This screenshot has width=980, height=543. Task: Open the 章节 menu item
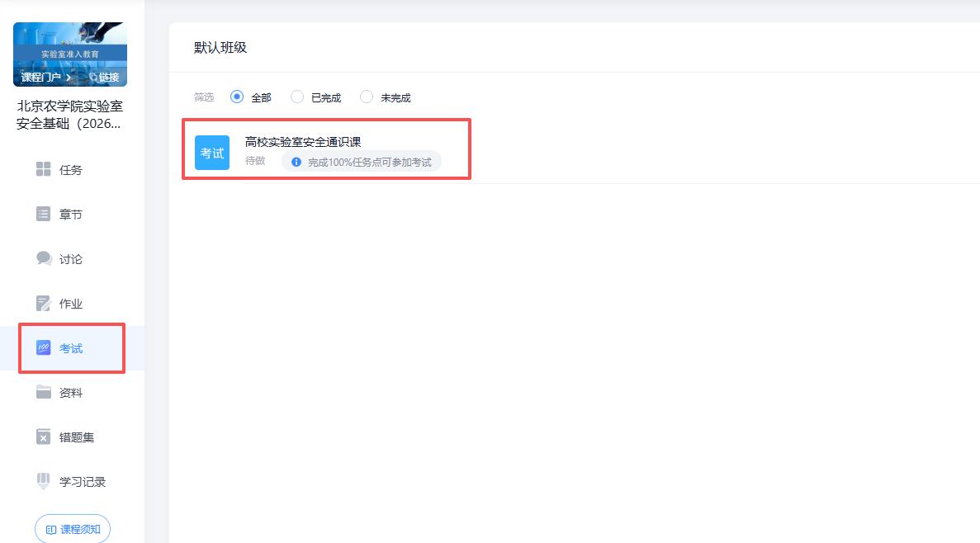point(71,215)
